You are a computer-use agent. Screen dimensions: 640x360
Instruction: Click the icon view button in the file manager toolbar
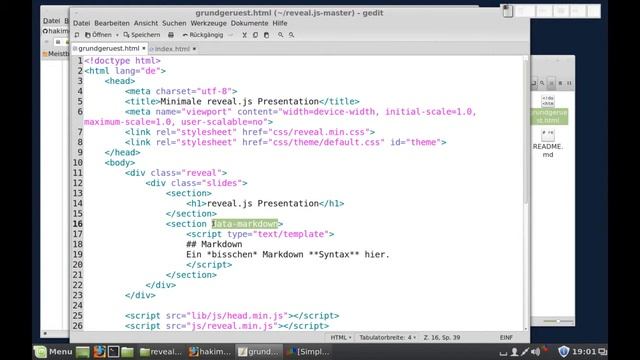(551, 83)
